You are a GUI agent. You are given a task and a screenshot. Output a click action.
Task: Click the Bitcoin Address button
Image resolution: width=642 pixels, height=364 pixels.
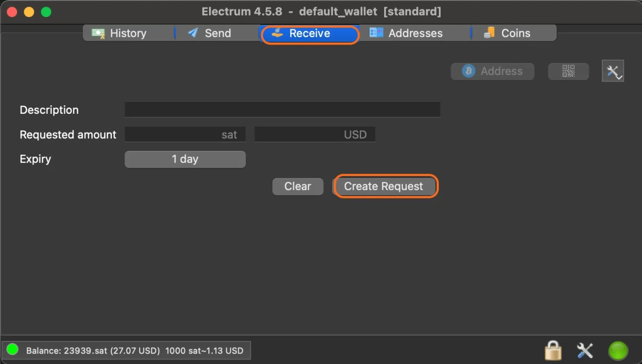click(x=493, y=71)
